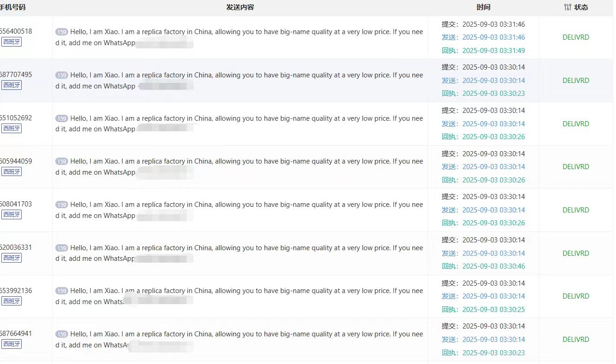
Task: Click the 159 badge for number ending 944059
Action: coord(62,162)
